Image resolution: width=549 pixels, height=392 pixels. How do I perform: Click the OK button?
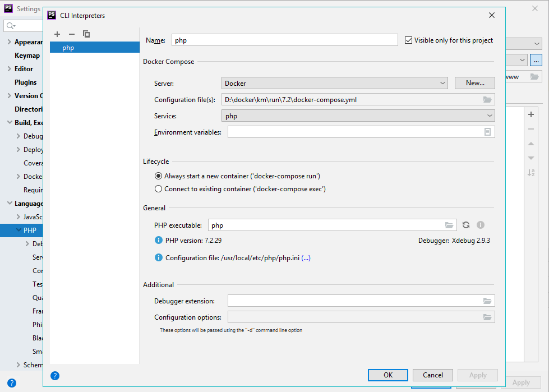[x=387, y=375]
